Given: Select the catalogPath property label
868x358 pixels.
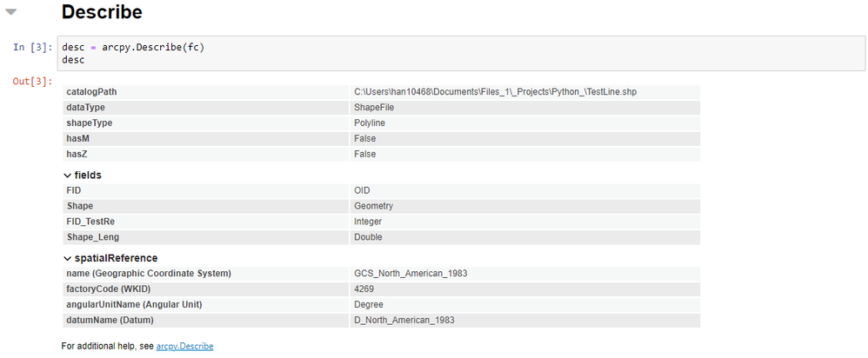Looking at the screenshot, I should pos(91,92).
